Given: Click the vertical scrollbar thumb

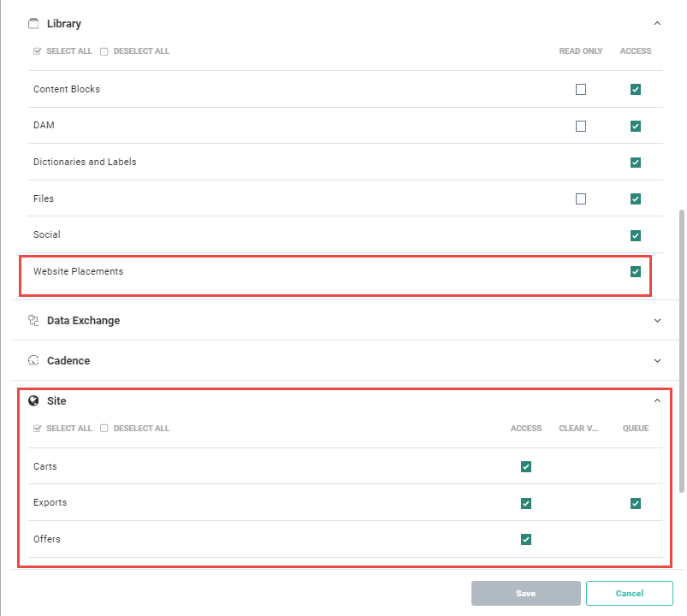Looking at the screenshot, I should tap(681, 351).
